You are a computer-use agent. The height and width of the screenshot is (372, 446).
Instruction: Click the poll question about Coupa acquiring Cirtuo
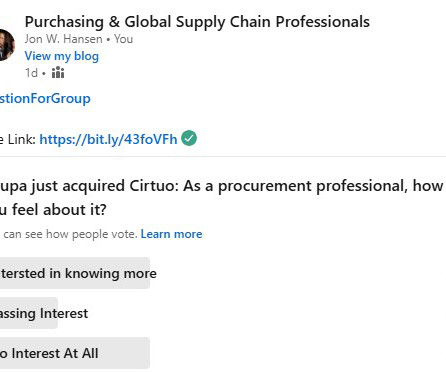(221, 198)
